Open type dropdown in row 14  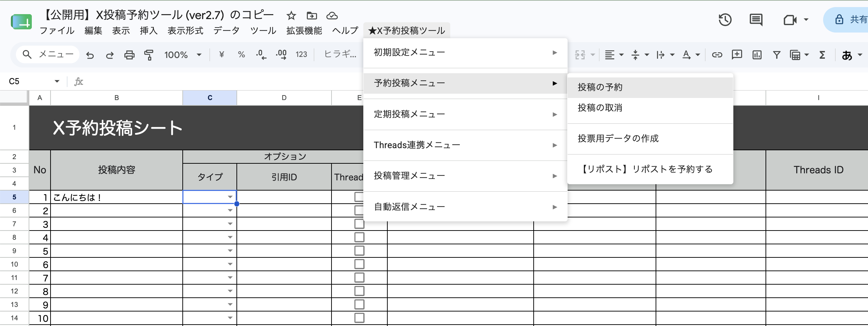click(230, 318)
